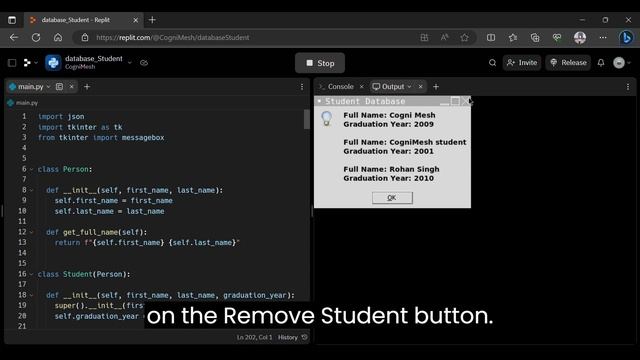The width and height of the screenshot is (640, 360).
Task: Confirm the Student Database dialog with OK
Action: tap(392, 198)
